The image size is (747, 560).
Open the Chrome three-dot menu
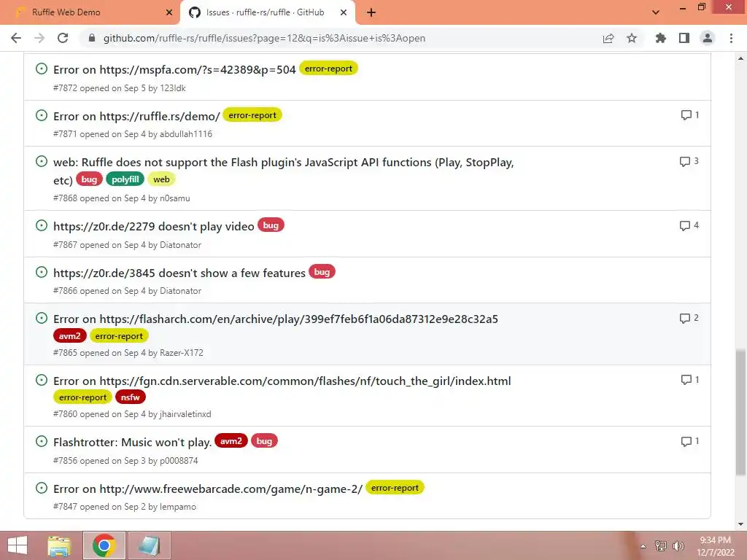tap(731, 38)
